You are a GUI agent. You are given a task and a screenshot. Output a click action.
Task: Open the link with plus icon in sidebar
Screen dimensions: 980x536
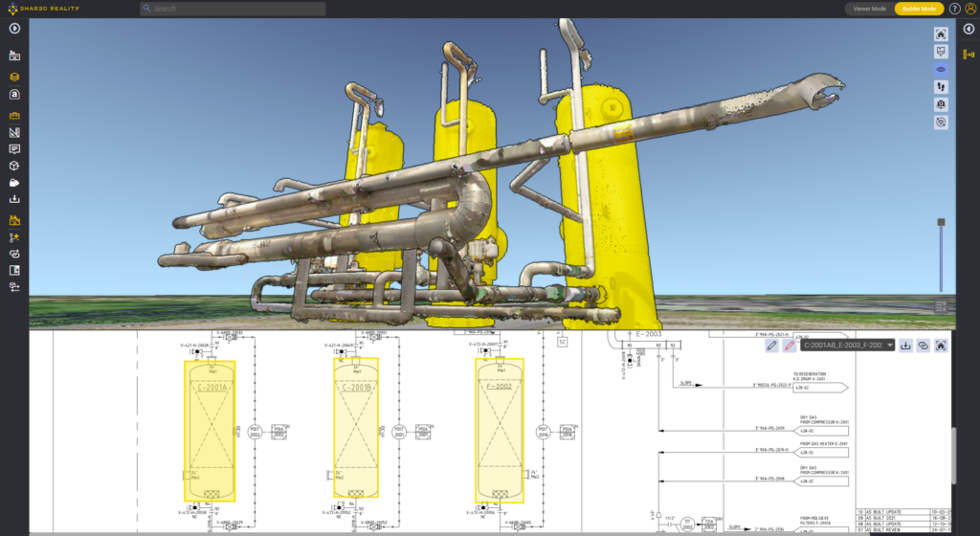click(14, 254)
